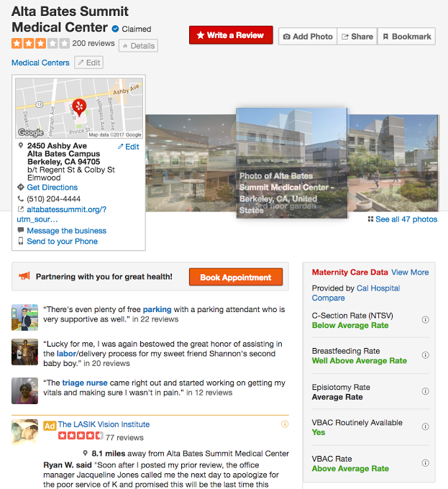Write a Review for the medical center
Image resolution: width=448 pixels, height=489 pixels.
(231, 35)
